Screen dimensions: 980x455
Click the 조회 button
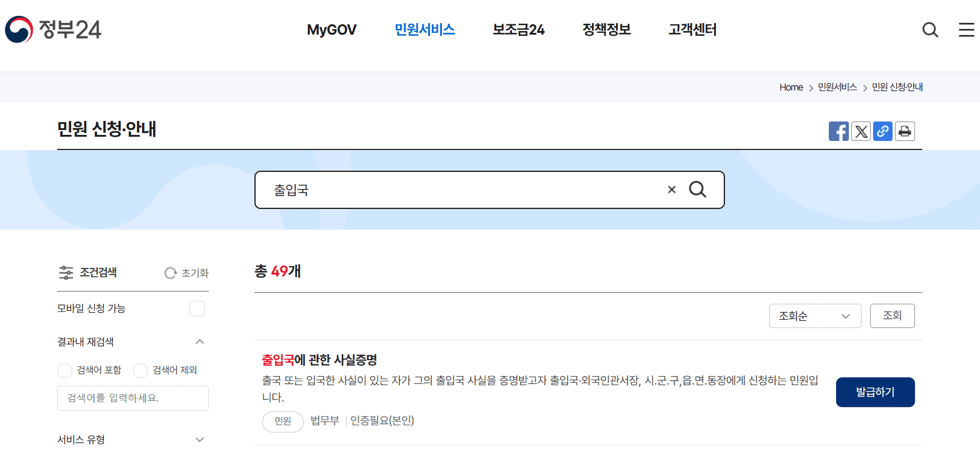tap(892, 316)
